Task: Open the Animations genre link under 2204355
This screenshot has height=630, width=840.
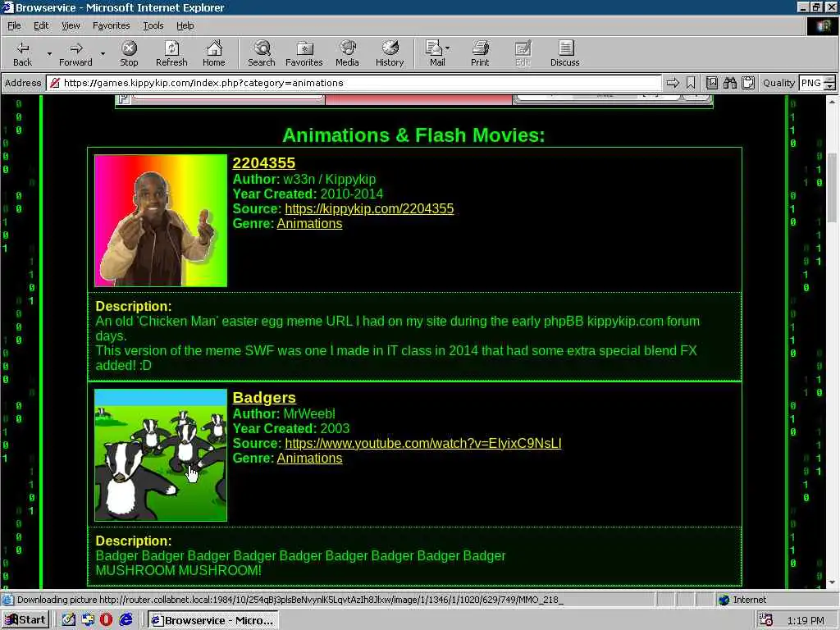Action: point(309,224)
